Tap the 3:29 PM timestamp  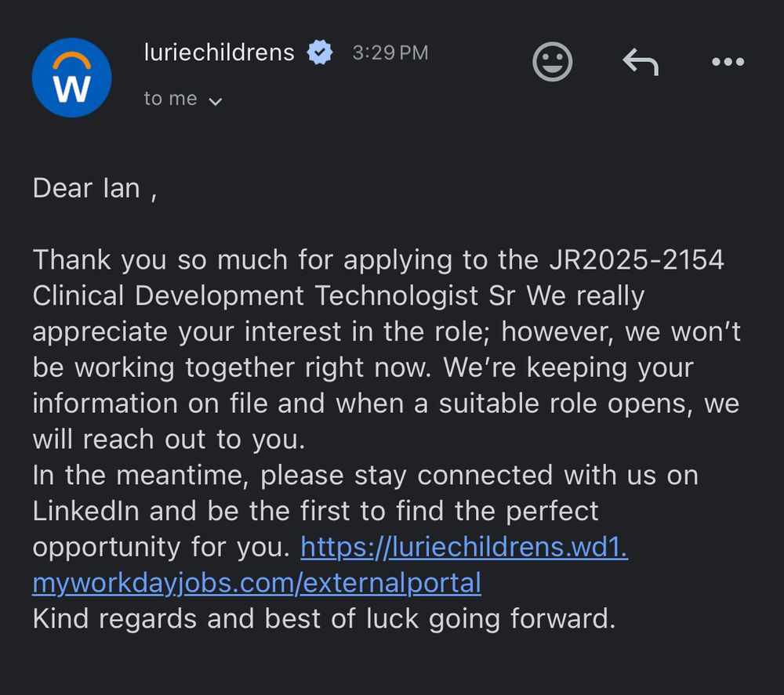click(x=390, y=52)
